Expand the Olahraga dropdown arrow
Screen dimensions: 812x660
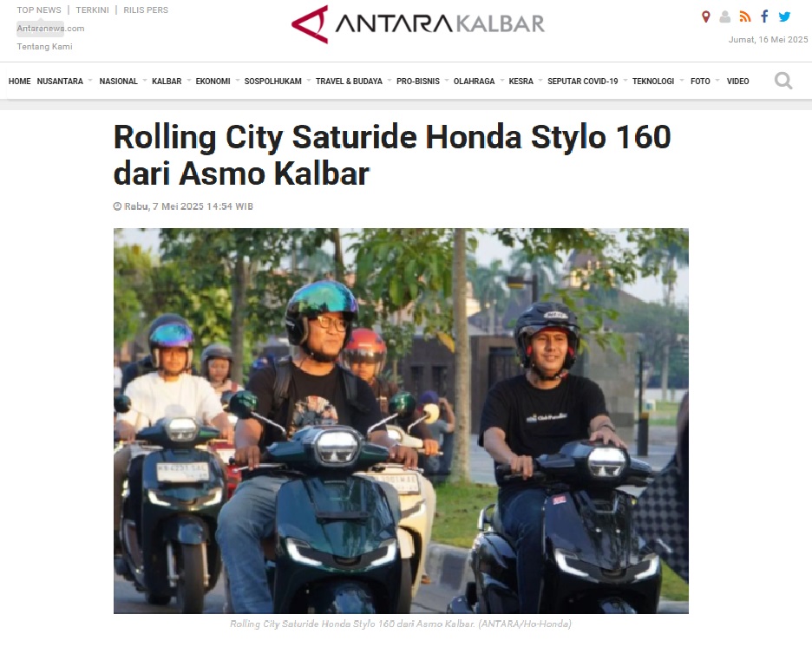point(501,81)
